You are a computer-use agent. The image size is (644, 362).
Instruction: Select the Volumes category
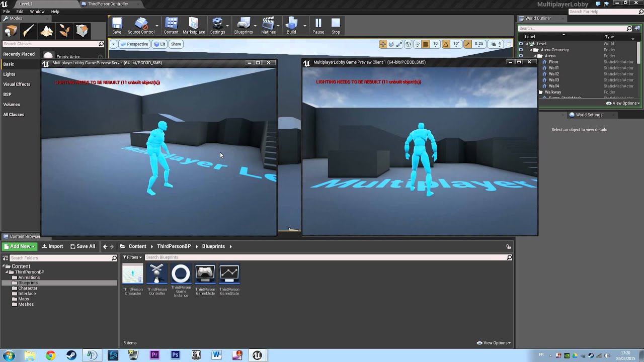click(x=12, y=105)
